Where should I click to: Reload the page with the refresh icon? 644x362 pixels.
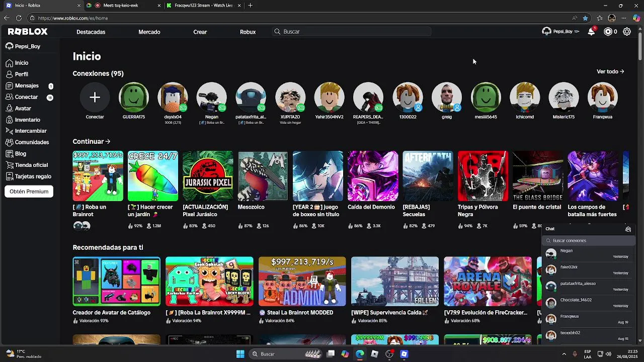pyautogui.click(x=19, y=18)
